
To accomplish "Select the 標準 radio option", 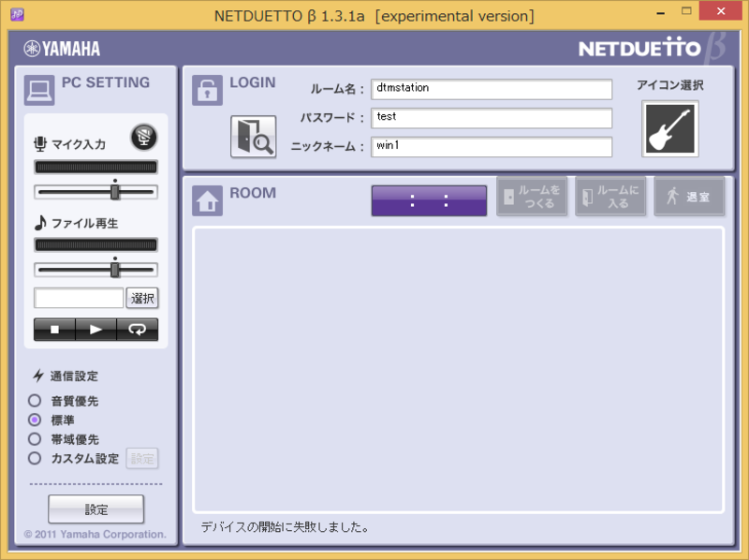I will [35, 420].
